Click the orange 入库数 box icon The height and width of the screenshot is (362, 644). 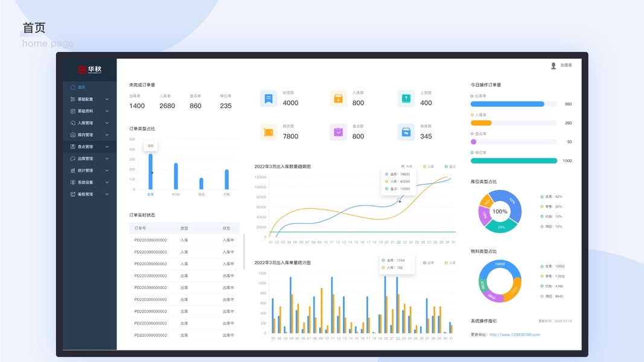pos(338,98)
